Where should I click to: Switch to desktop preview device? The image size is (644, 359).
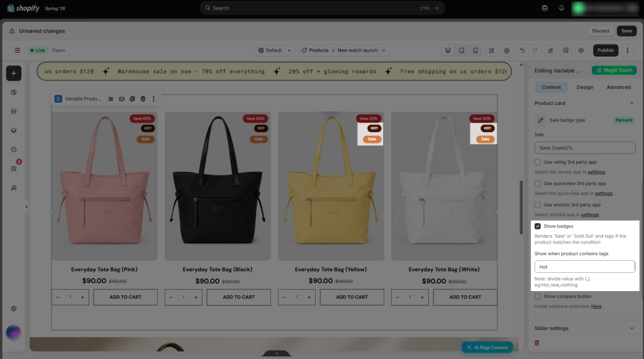coord(448,50)
